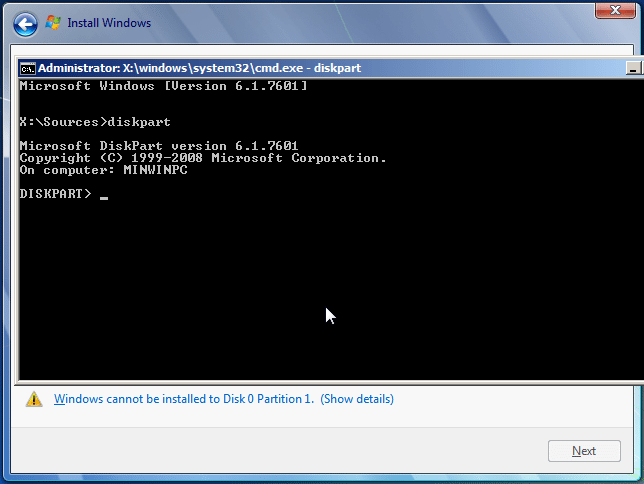Open the 'Windows cannot be installed' details link
Viewport: 644px width, 484px height.
tap(224, 399)
